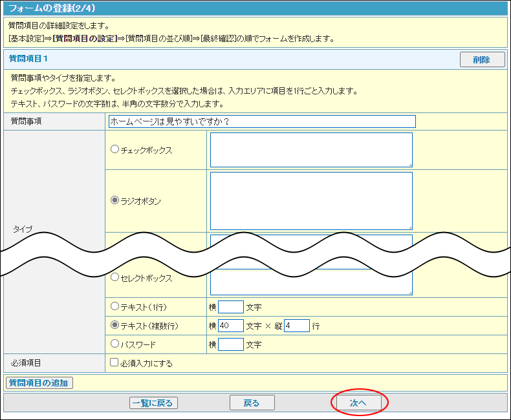Choose the テキスト(1行) radio option
The image size is (511, 420).
click(115, 306)
